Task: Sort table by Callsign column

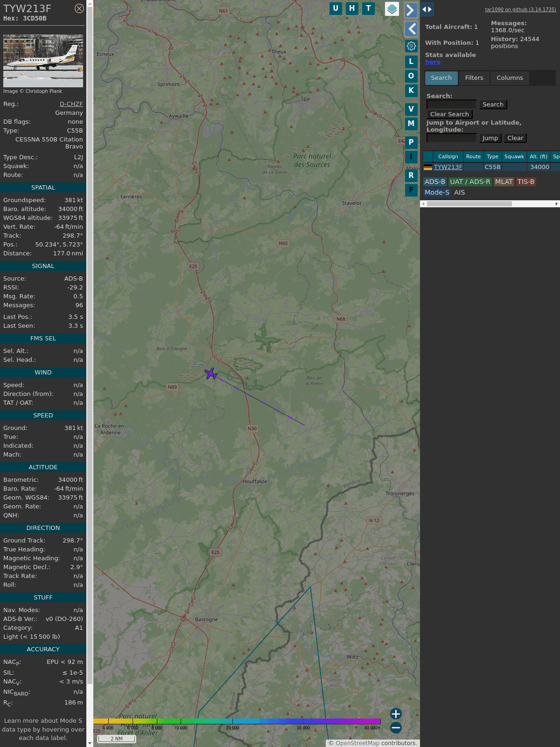Action: pos(448,157)
